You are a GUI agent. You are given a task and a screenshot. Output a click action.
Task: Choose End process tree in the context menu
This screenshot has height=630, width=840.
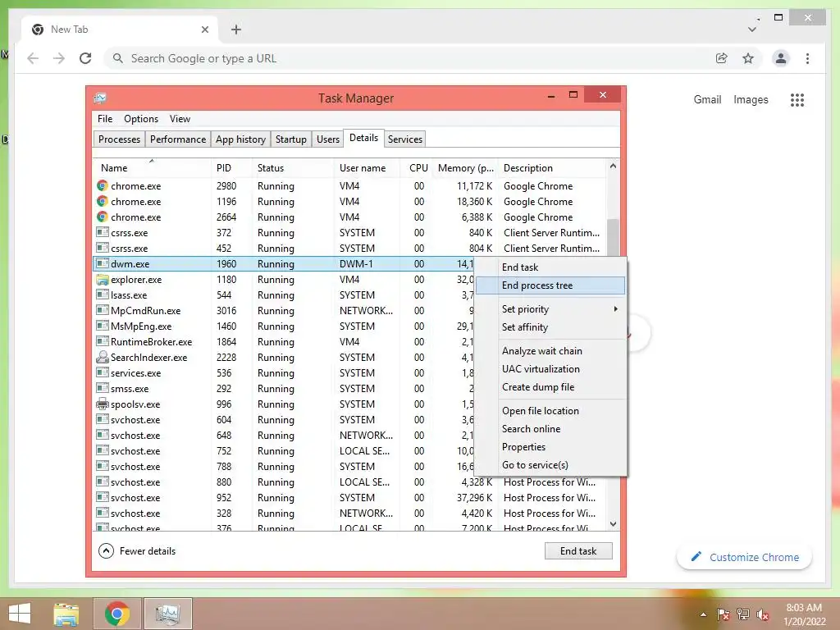(550, 285)
